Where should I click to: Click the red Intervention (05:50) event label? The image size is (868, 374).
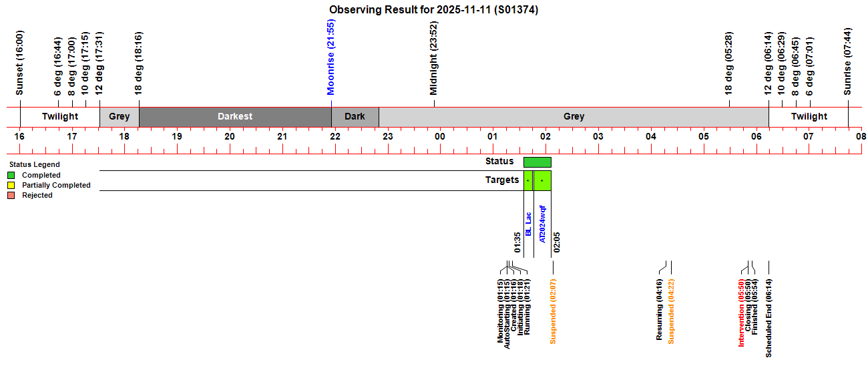[x=741, y=313]
